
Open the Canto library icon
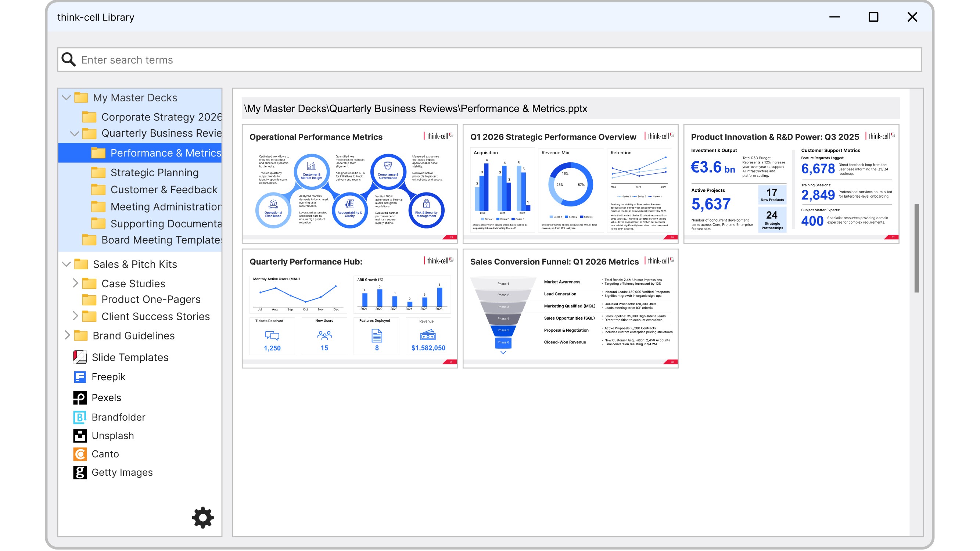point(79,454)
